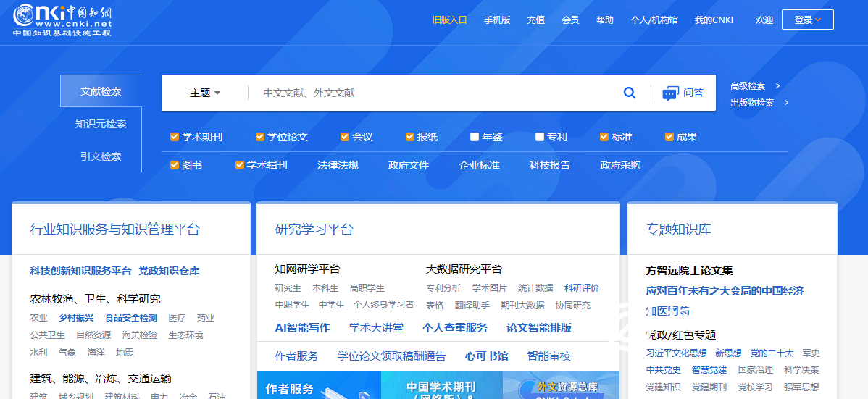This screenshot has height=399, width=868.
Task: Open 出版物检索 with chevron
Action: pyautogui.click(x=759, y=102)
